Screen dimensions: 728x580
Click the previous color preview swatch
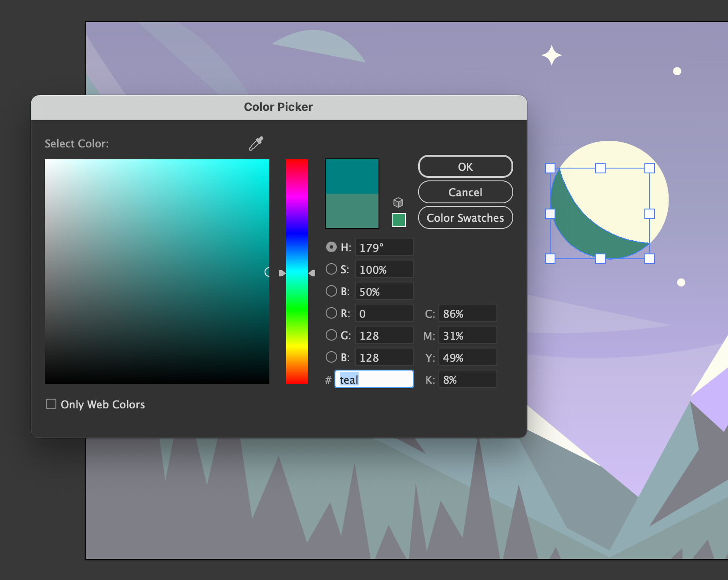[x=352, y=211]
